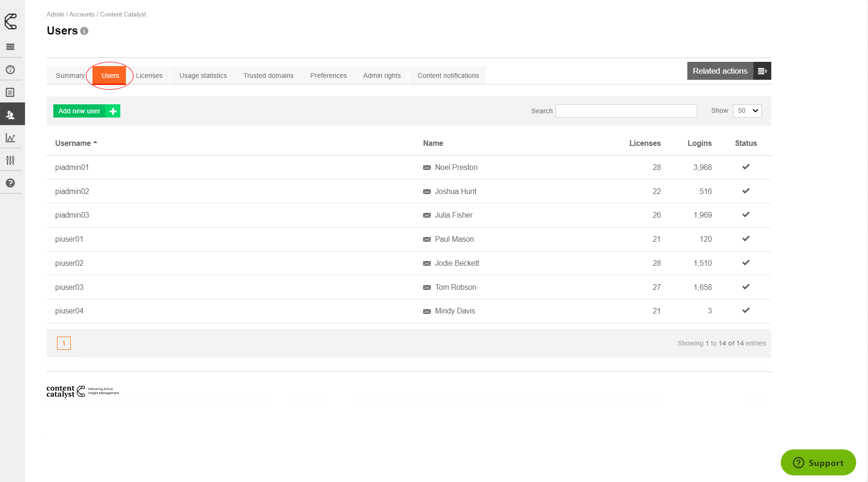Open the analytics chart icon in sidebar

click(x=10, y=138)
